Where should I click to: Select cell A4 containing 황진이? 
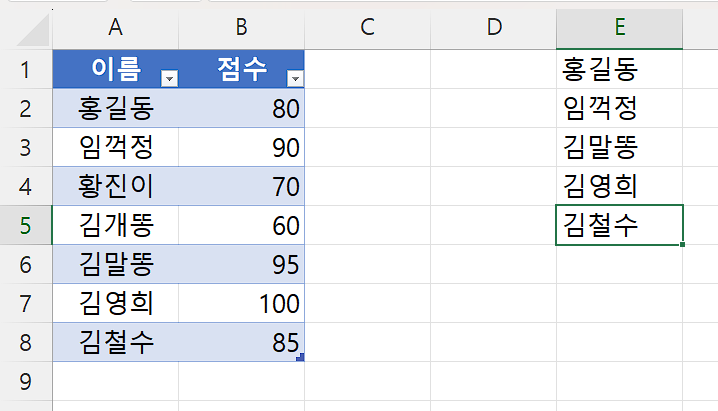pos(115,186)
